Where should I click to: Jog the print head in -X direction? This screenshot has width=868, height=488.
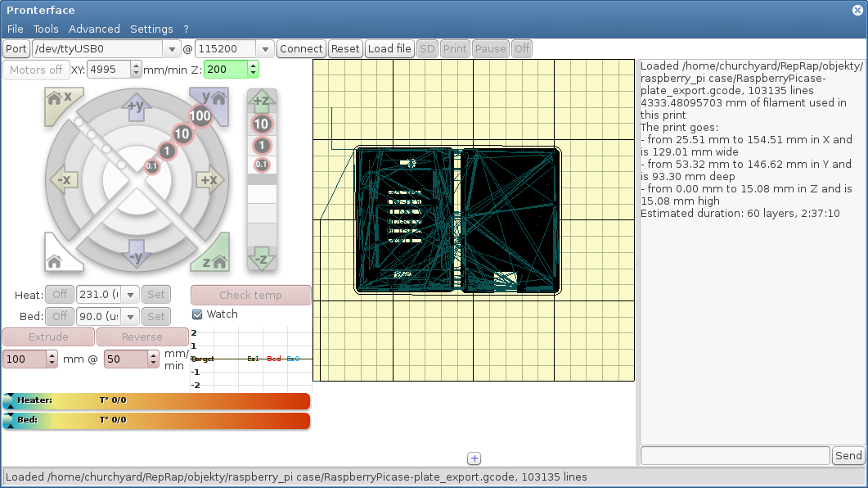point(63,180)
